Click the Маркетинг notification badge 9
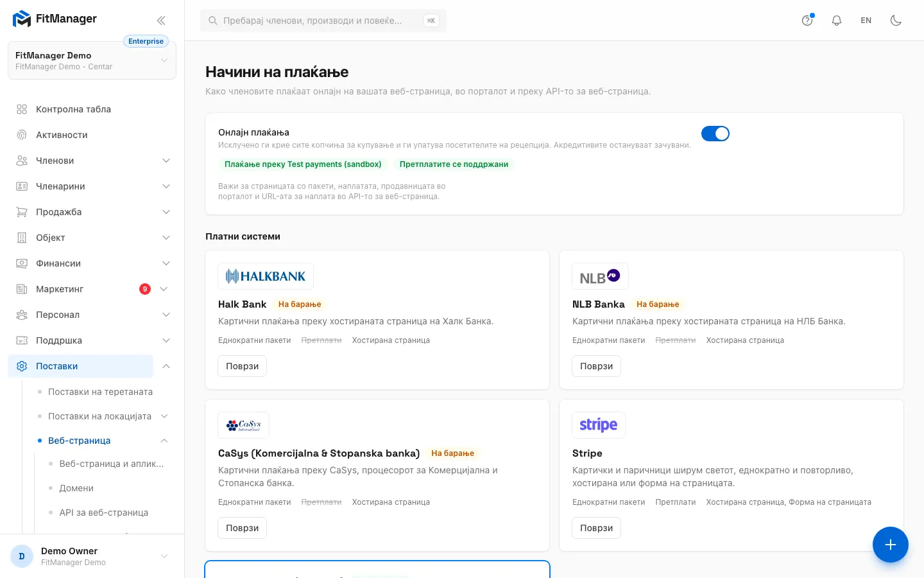The image size is (924, 578). click(x=145, y=289)
